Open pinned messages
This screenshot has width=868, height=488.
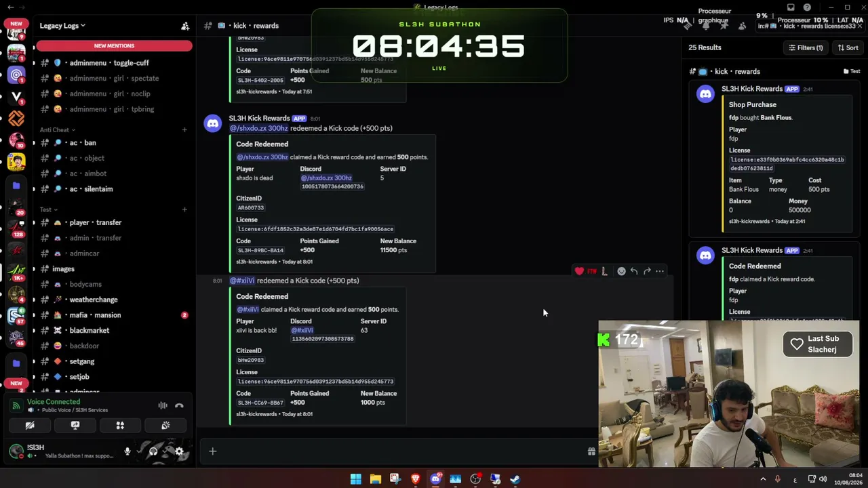pos(724,26)
